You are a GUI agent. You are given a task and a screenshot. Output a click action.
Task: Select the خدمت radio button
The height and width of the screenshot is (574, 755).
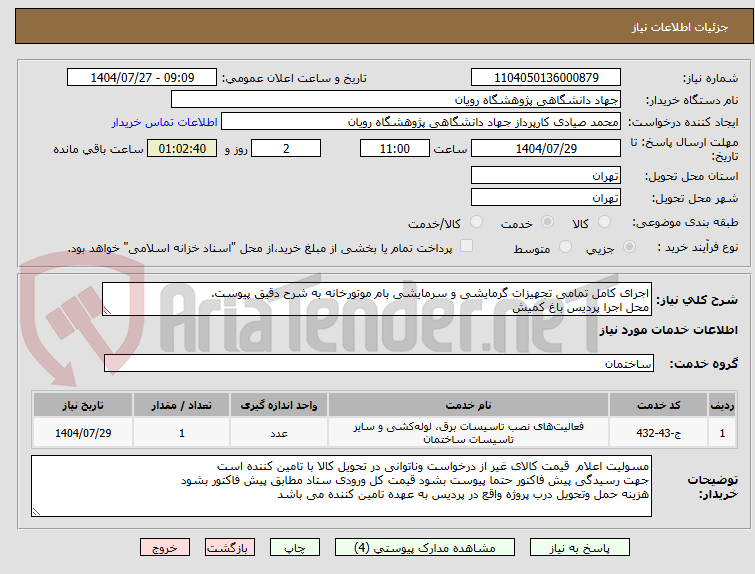coord(547,222)
